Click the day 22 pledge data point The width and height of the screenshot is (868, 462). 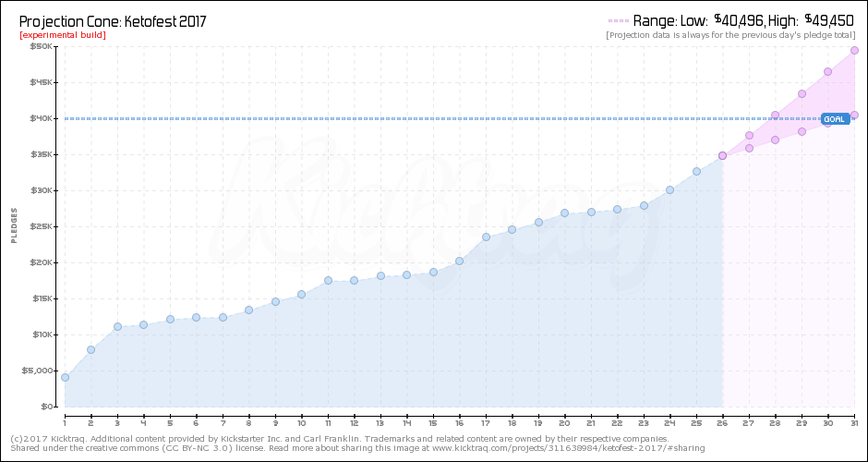[x=617, y=210]
